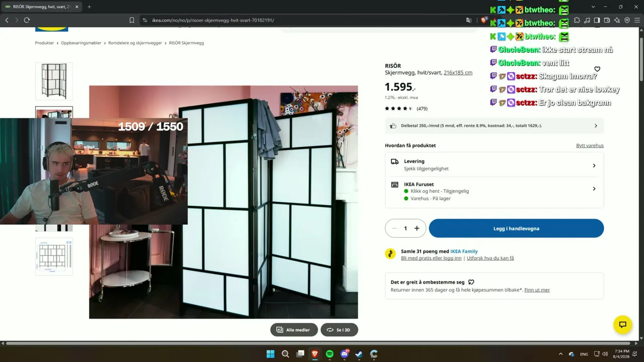The image size is (644, 362).
Task: Open the browser extensions puzzle icon
Action: click(577, 20)
